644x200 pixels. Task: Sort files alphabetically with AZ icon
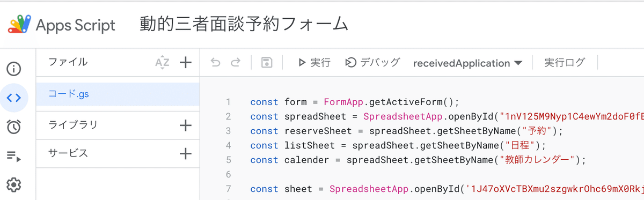pos(162,62)
